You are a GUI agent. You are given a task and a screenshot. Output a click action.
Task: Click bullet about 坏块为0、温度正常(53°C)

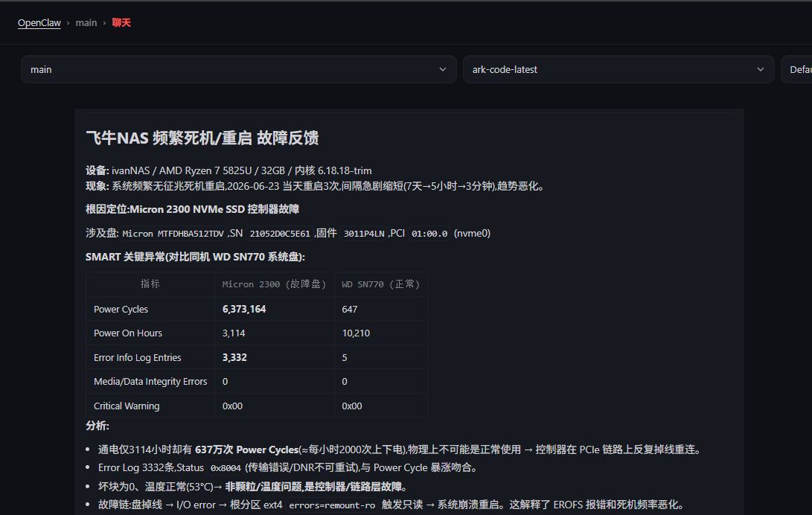[x=255, y=487]
